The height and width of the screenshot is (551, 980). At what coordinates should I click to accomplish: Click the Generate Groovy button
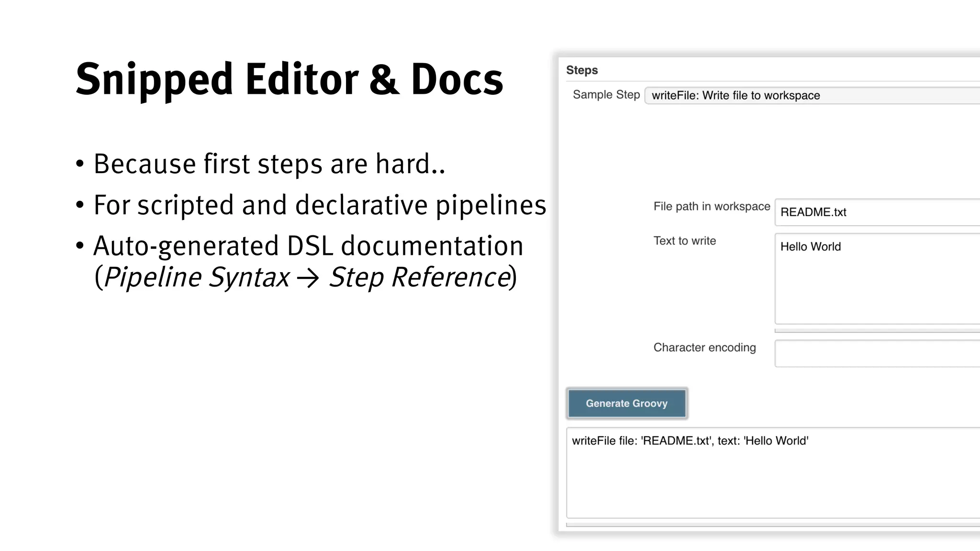pos(627,404)
